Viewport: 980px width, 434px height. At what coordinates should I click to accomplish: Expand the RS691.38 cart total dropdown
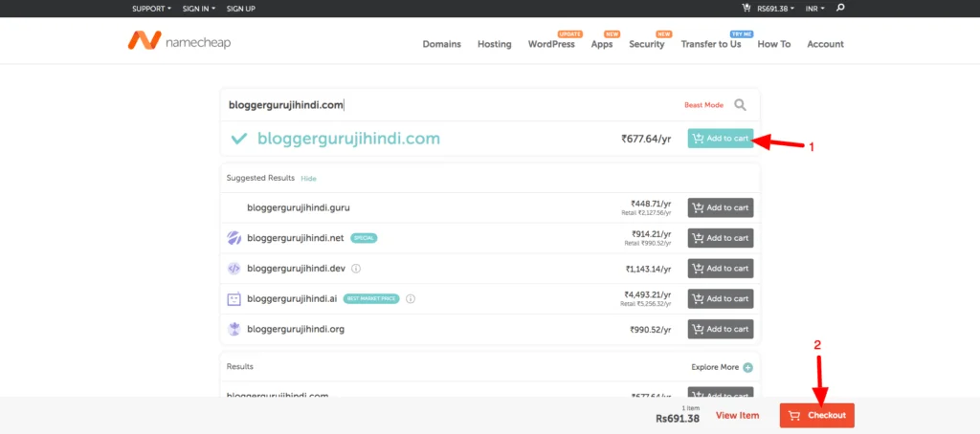point(775,9)
